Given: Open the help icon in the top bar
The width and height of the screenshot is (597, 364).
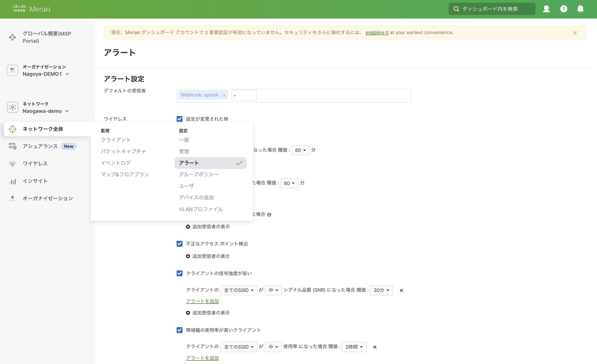Looking at the screenshot, I should (564, 9).
